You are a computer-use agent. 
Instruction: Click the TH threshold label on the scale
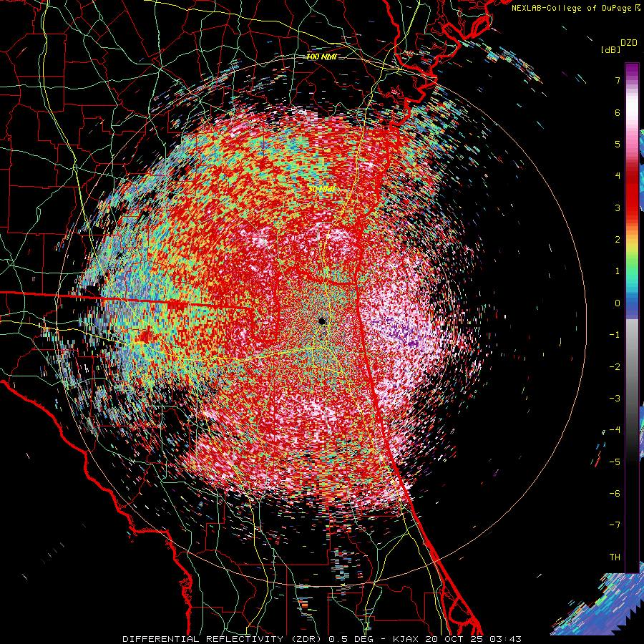(615, 557)
